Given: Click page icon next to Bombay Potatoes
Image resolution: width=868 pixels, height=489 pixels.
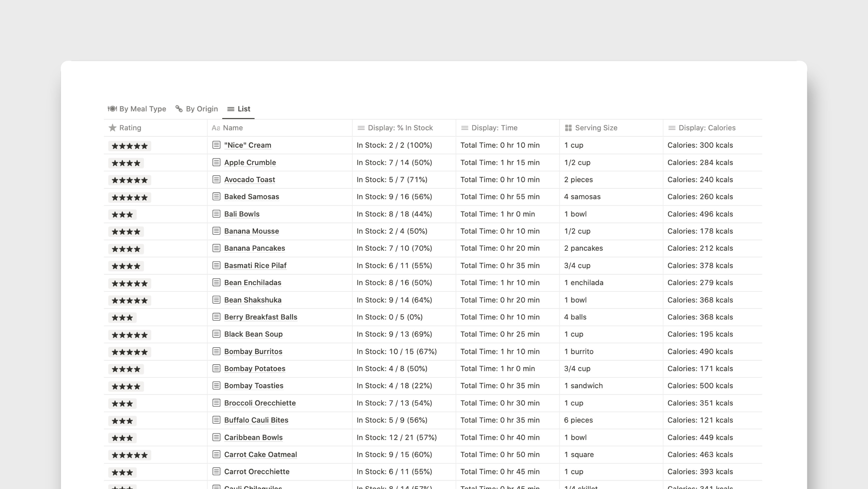Looking at the screenshot, I should tap(216, 368).
